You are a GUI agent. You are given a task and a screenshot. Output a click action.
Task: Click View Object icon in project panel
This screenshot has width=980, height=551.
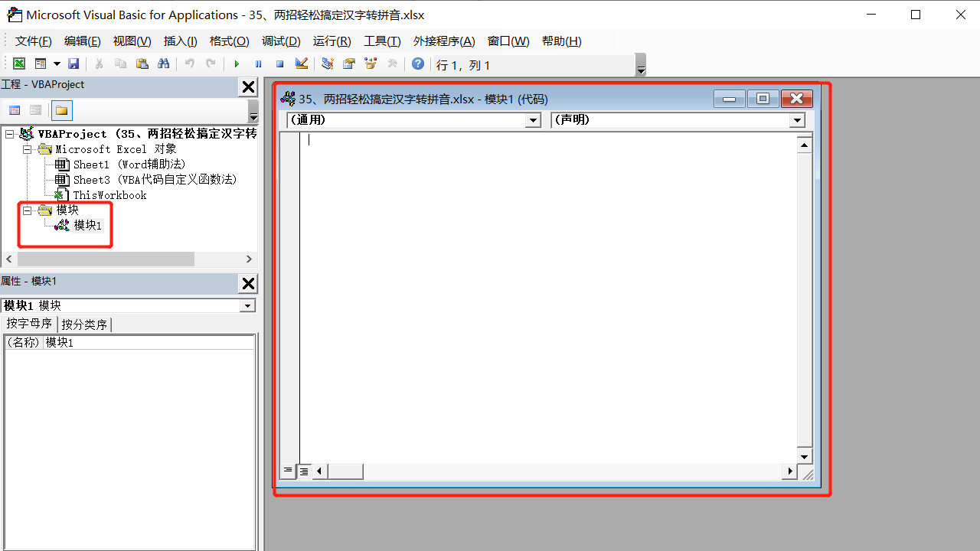click(35, 110)
